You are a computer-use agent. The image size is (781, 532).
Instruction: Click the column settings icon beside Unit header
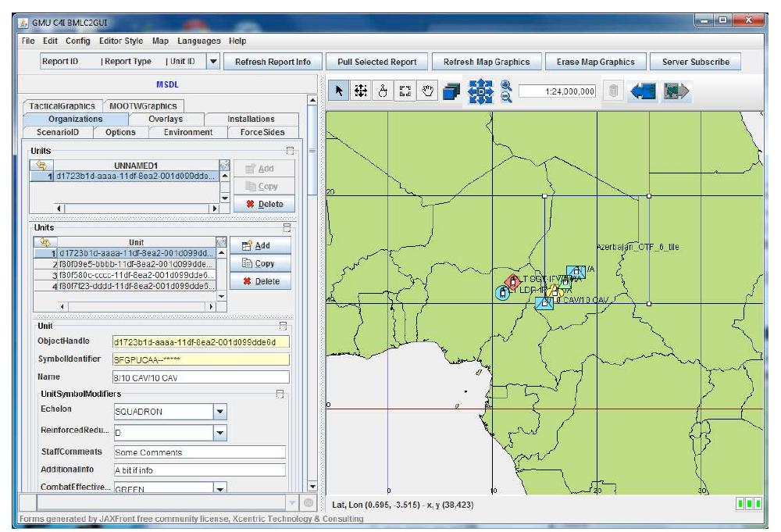click(x=222, y=242)
